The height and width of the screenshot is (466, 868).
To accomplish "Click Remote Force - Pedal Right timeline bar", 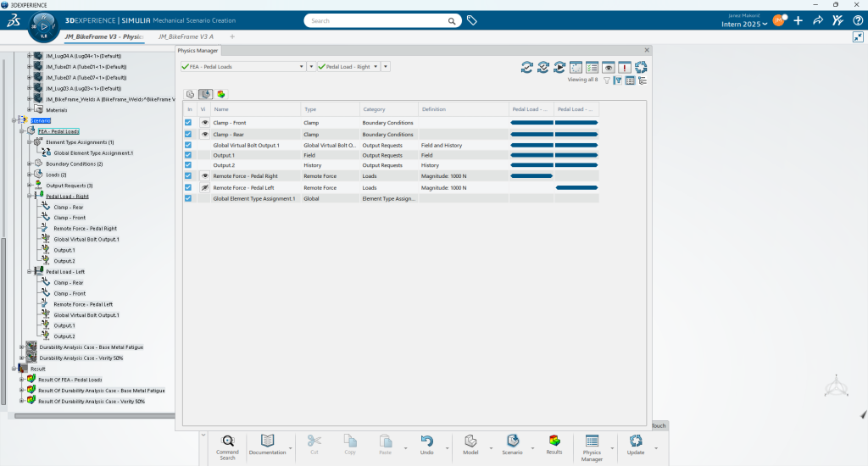I will pos(531,176).
